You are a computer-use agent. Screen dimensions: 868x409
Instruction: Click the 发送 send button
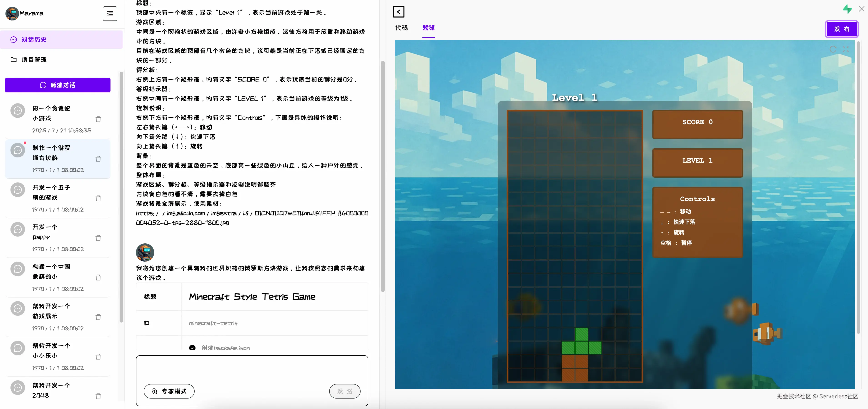pyautogui.click(x=344, y=391)
